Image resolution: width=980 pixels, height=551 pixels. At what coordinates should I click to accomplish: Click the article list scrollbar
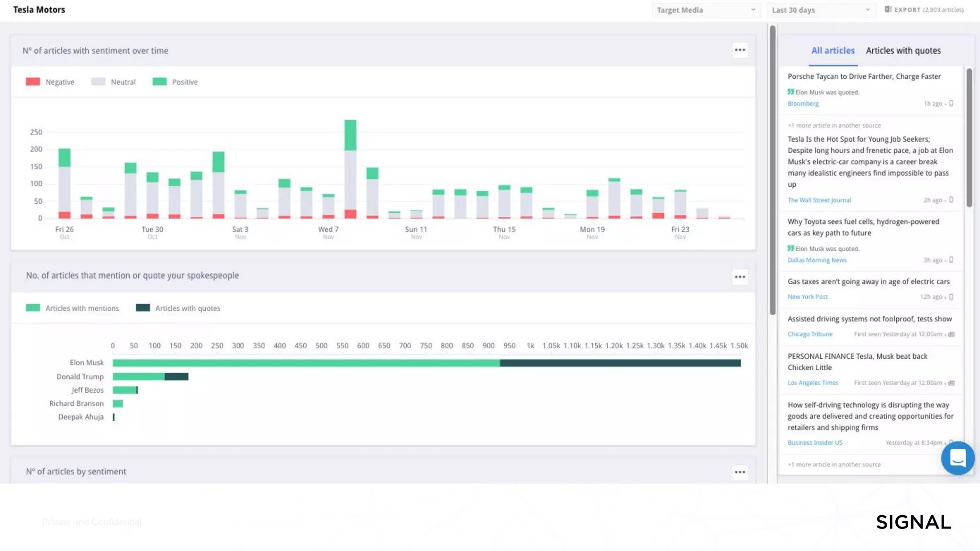[x=969, y=138]
